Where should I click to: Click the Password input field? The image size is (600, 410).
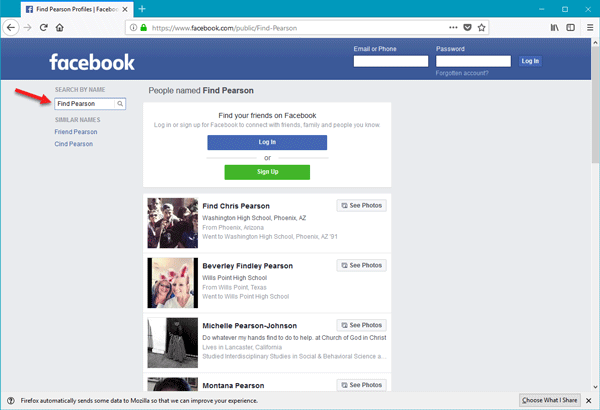473,61
